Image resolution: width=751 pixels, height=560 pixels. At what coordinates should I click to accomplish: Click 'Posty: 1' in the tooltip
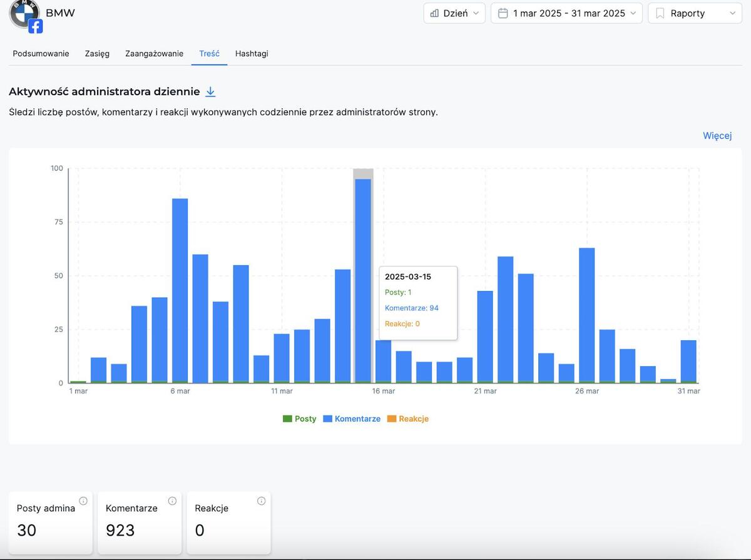398,292
